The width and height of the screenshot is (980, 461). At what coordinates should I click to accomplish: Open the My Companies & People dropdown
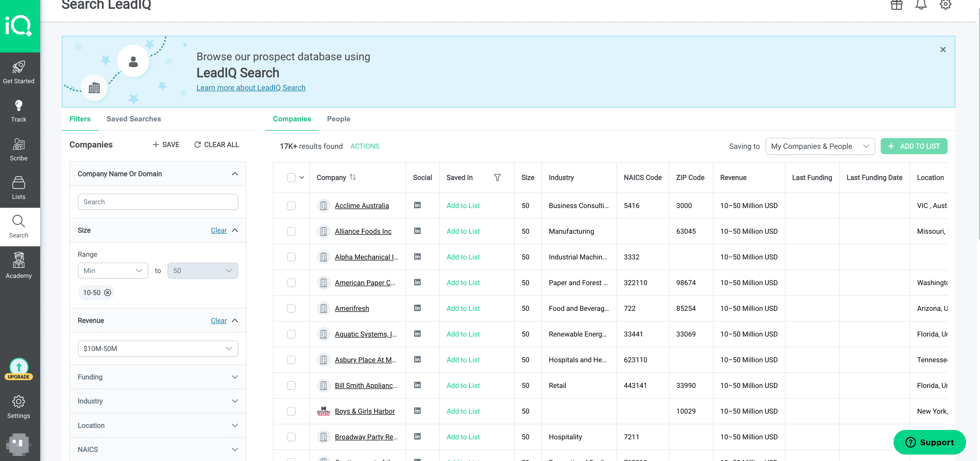[x=820, y=146]
